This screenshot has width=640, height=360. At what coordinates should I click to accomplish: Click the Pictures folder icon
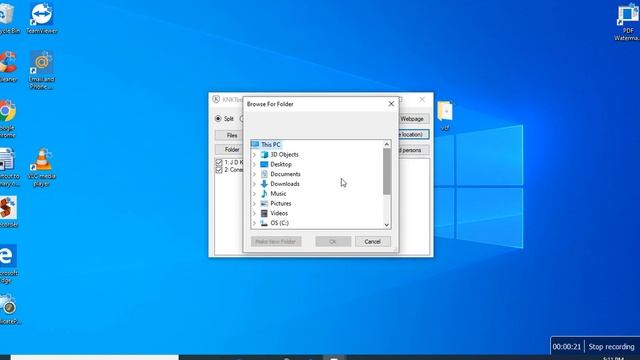264,204
